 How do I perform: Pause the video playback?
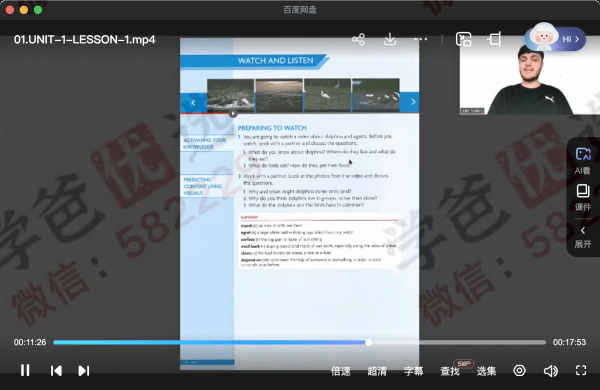point(25,370)
